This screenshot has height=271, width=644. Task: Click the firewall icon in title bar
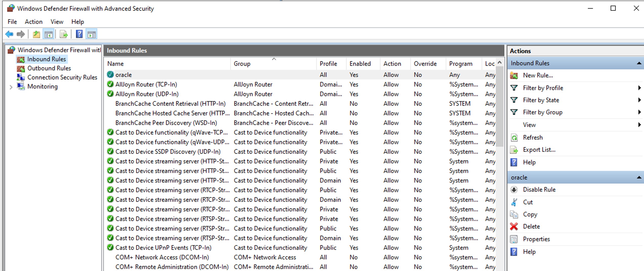tap(11, 8)
